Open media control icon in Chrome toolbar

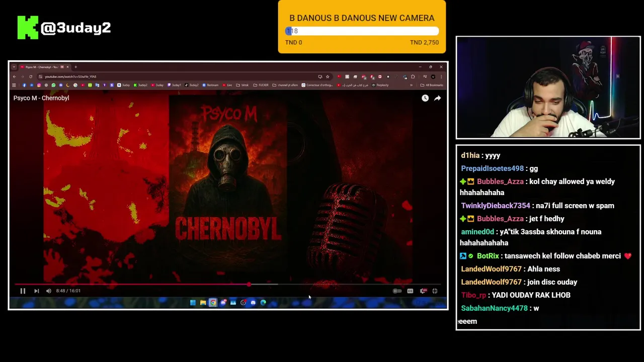click(425, 76)
